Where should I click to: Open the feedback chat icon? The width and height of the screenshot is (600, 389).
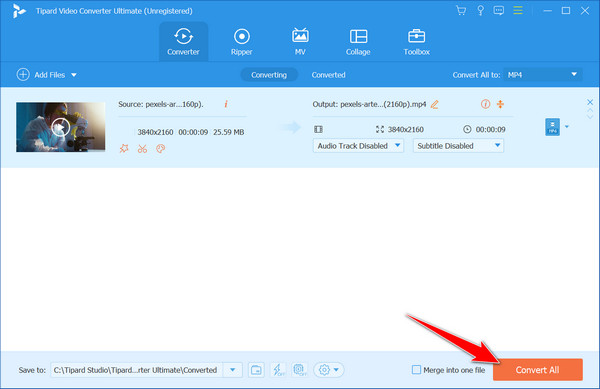(499, 10)
